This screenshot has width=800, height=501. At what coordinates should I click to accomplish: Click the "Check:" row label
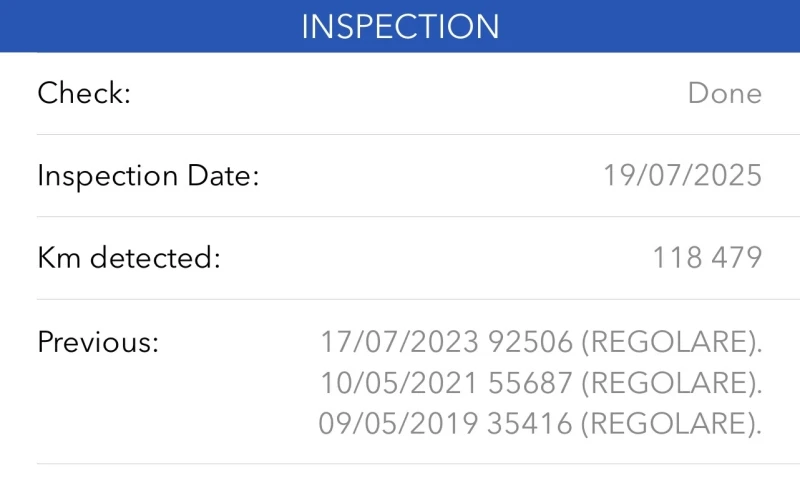(x=85, y=94)
